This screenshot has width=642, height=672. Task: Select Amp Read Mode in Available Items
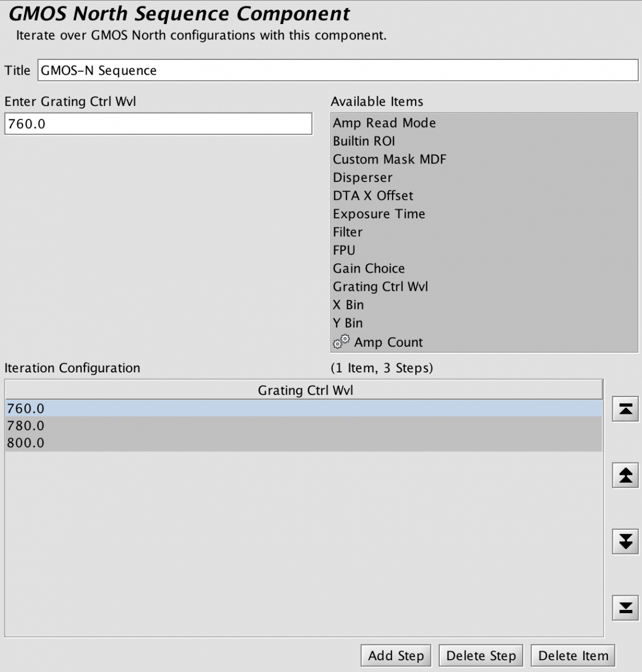[484, 123]
